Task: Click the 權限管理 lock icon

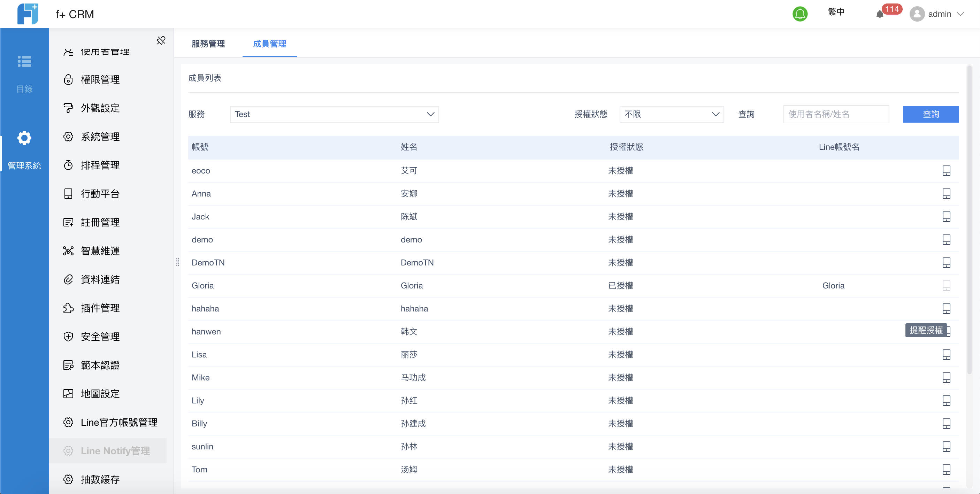Action: pos(68,79)
